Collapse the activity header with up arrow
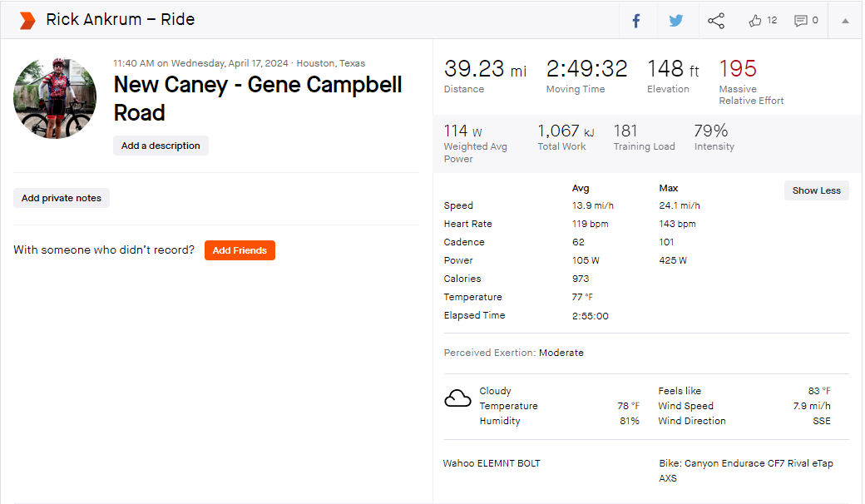 point(845,21)
